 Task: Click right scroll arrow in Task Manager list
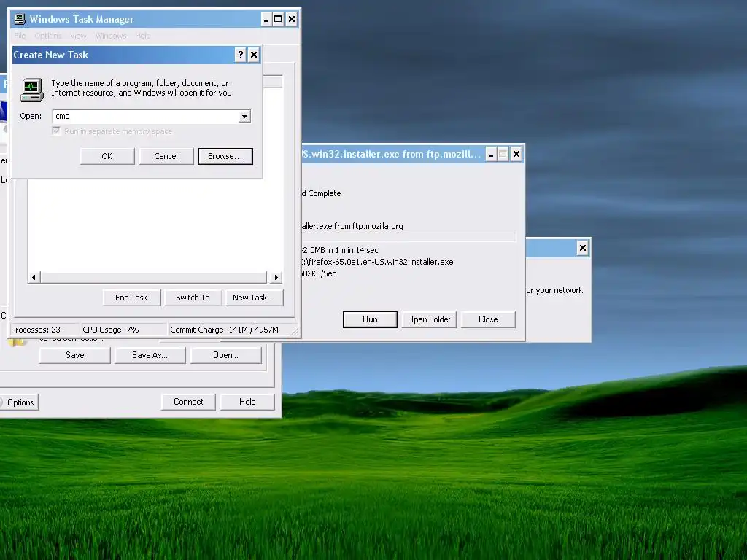pos(276,277)
